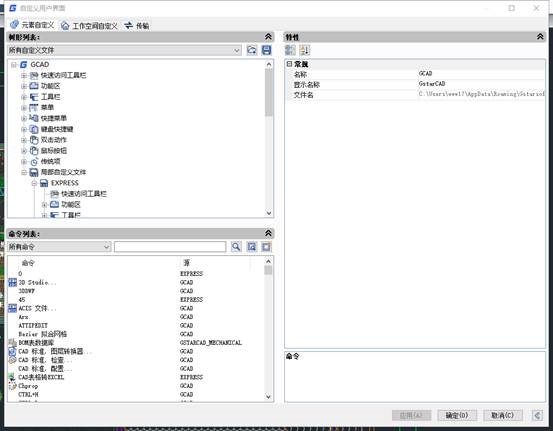Click the BOM表数据库 command icon
Screen dimensions: 553x431
[x=12, y=343]
